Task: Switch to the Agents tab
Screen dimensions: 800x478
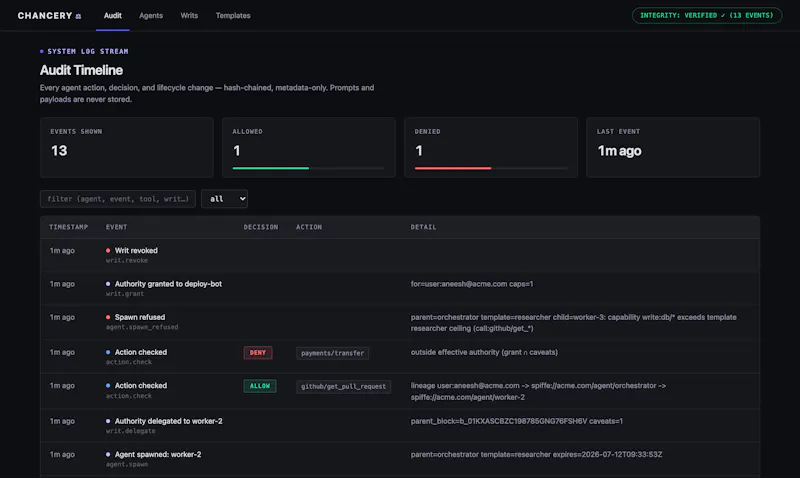Action: click(151, 16)
